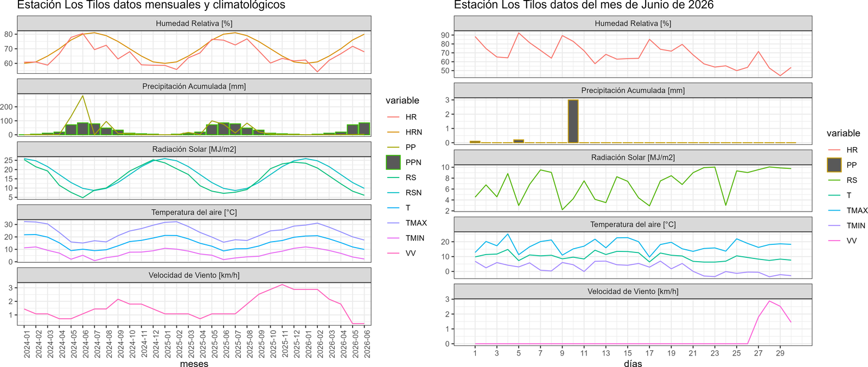The width and height of the screenshot is (868, 367).
Task: Select the right 'Temperatura del aire [°C]' header
Action: click(633, 224)
